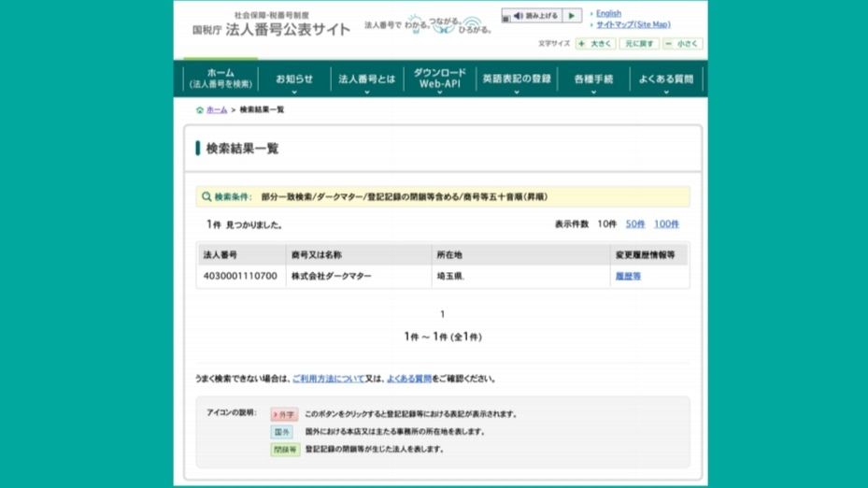Click the 読み上げる speaker button

(533, 16)
